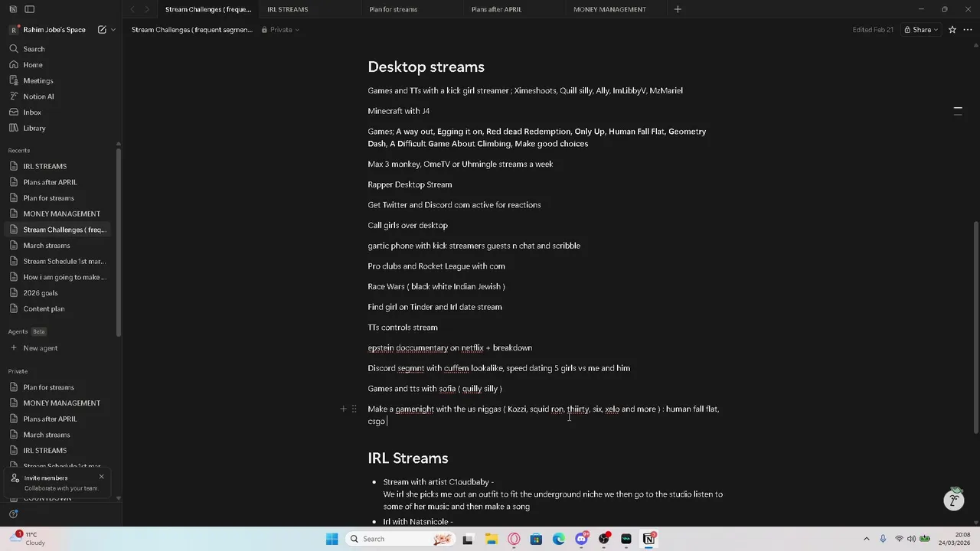
Task: Click the Windows taskbar search box
Action: (x=400, y=539)
